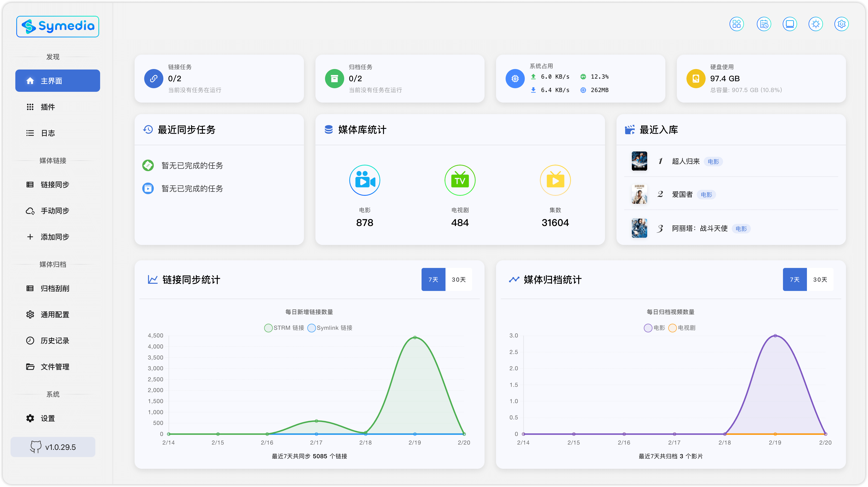The height and width of the screenshot is (487, 868).
Task: Click the 262MB memory icon
Action: point(583,90)
